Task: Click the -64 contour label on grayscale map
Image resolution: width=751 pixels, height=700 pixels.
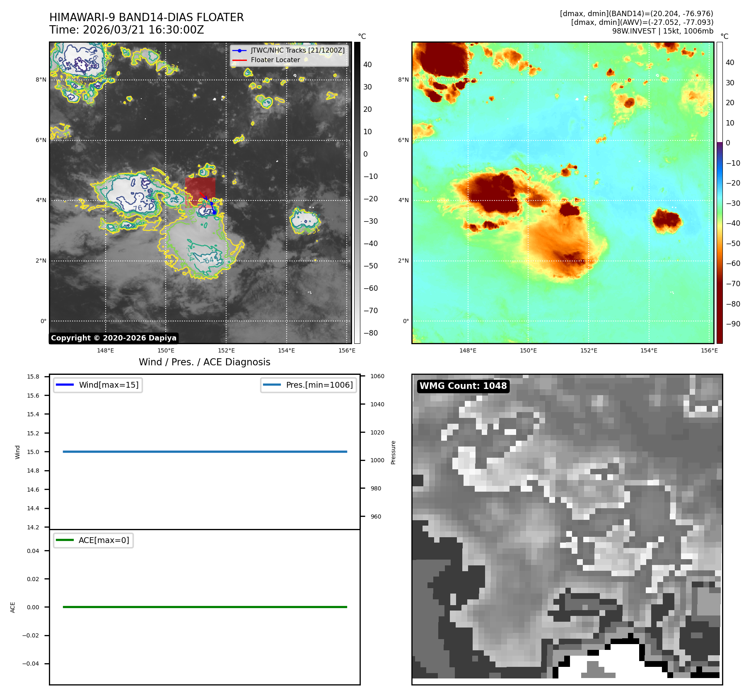Action: 208,260
